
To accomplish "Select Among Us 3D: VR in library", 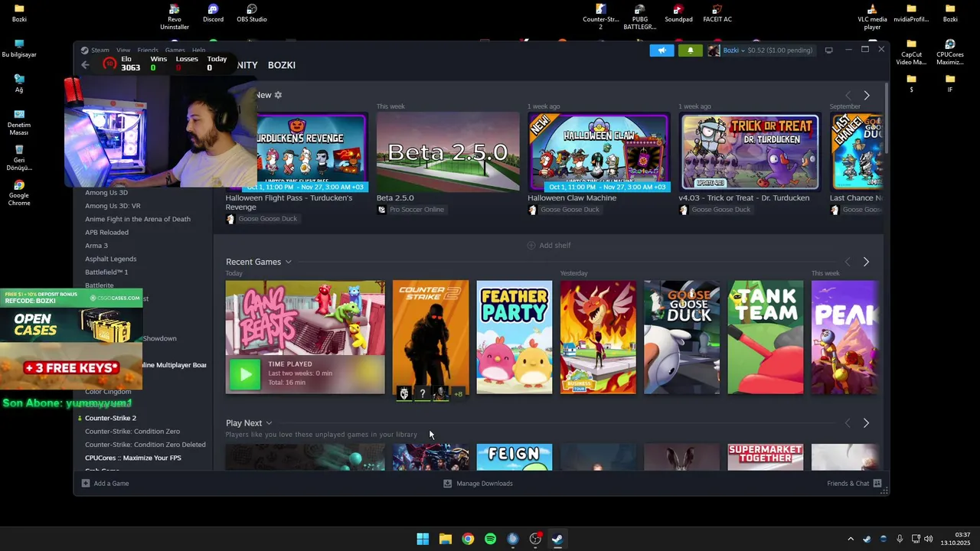I will (113, 206).
